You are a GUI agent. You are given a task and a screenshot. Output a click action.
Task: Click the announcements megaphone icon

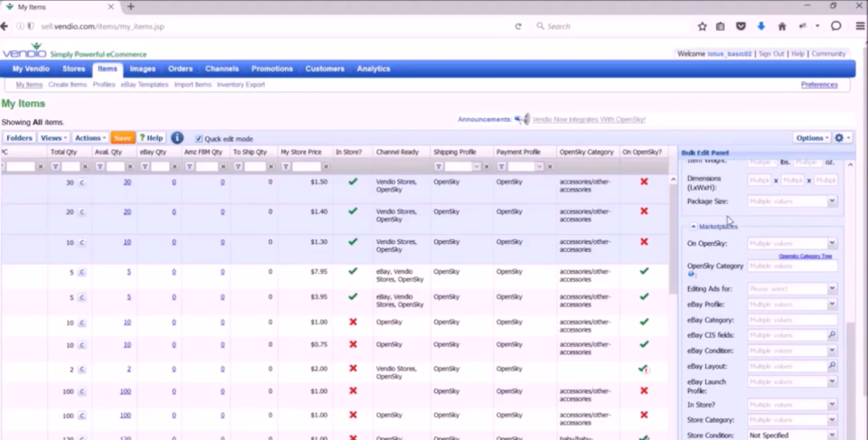click(522, 119)
